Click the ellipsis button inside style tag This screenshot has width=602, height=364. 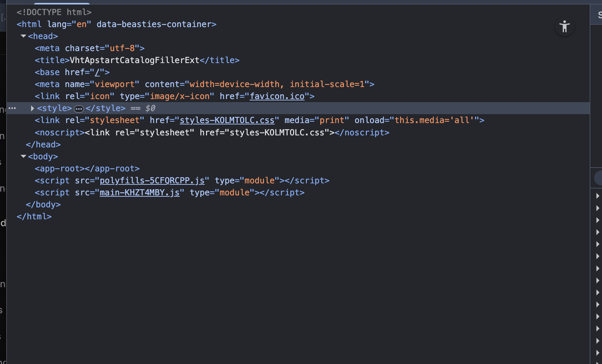(x=79, y=109)
